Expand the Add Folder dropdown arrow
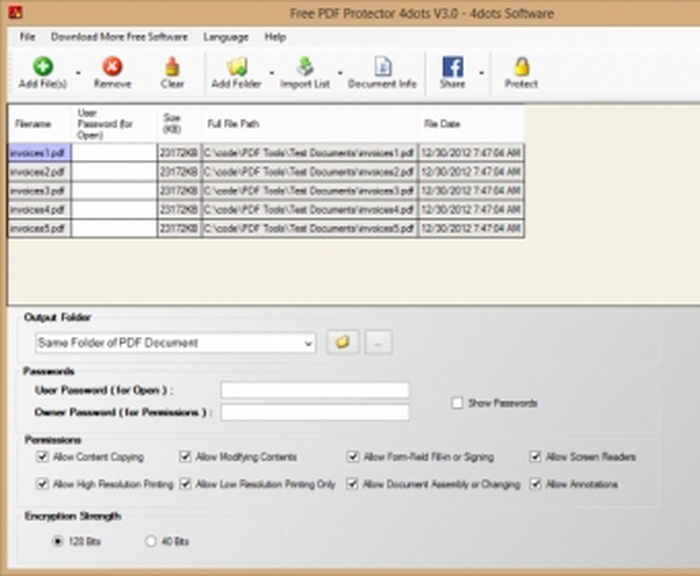700x576 pixels. point(271,72)
